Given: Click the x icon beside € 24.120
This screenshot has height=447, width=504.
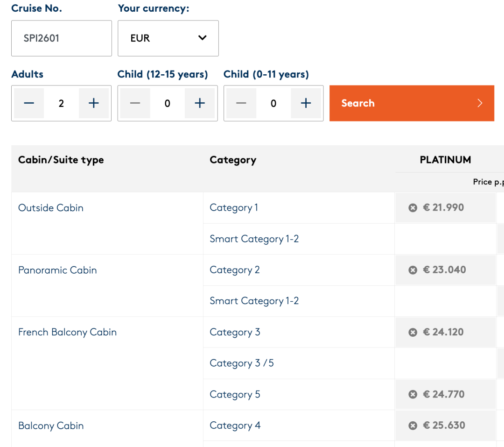Looking at the screenshot, I should tap(413, 332).
